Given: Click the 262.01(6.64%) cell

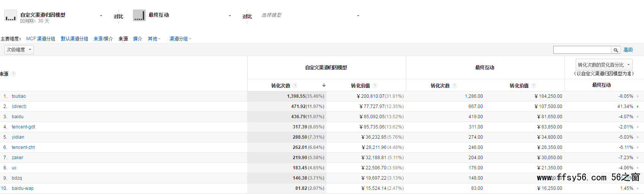Looking at the screenshot, I should click(x=308, y=147).
